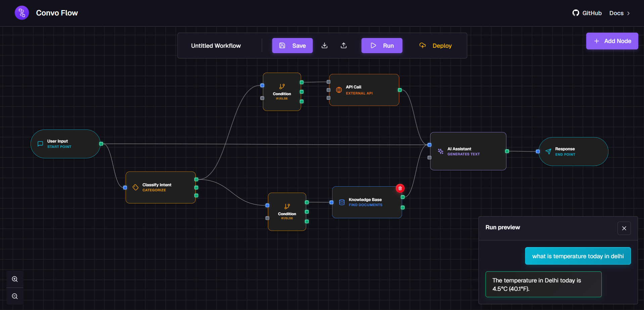Click the Classify Intent diamond icon
Image resolution: width=644 pixels, height=310 pixels.
135,187
